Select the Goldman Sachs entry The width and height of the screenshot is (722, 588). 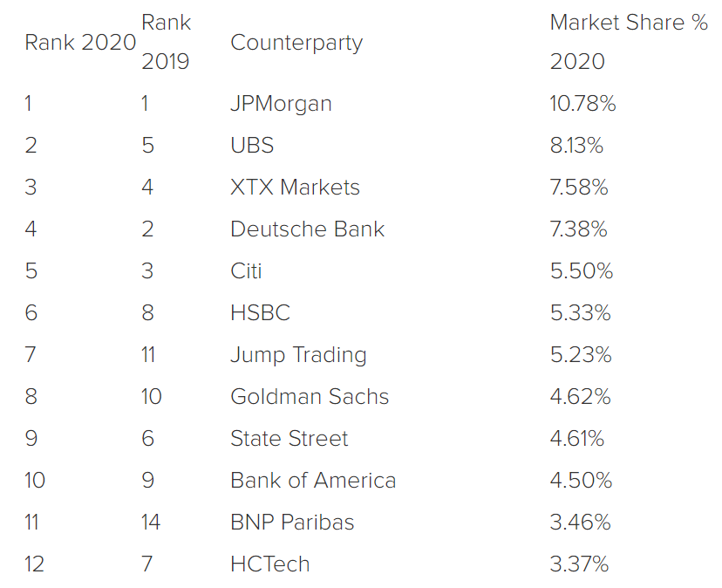[x=310, y=397]
